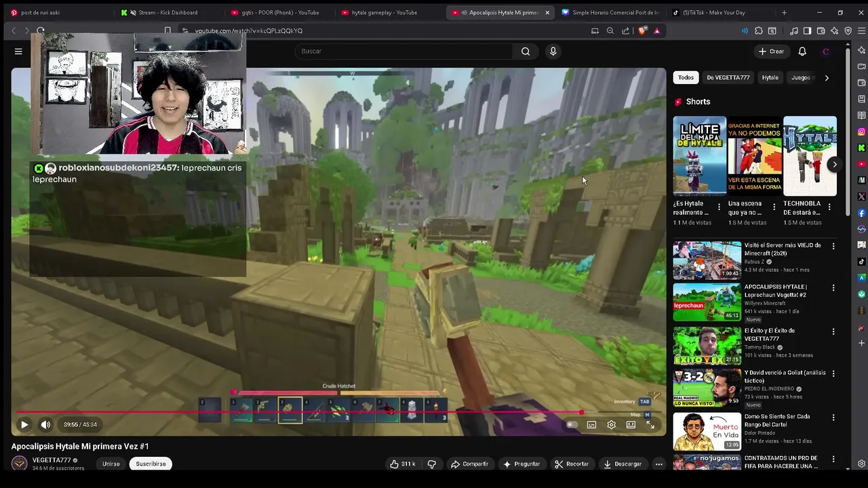
Task: Click the Brave Rewards triangle icon
Action: [x=656, y=30]
